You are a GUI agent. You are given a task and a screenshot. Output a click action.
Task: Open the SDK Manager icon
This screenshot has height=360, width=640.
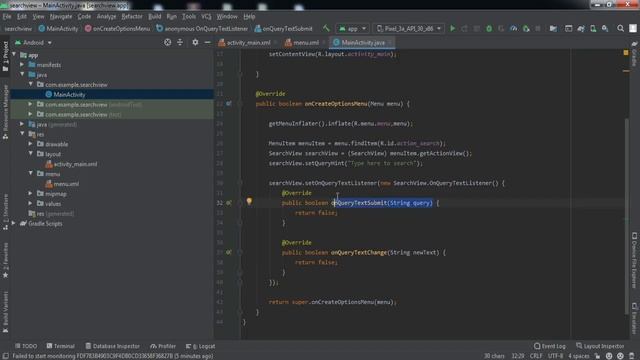[x=605, y=29]
